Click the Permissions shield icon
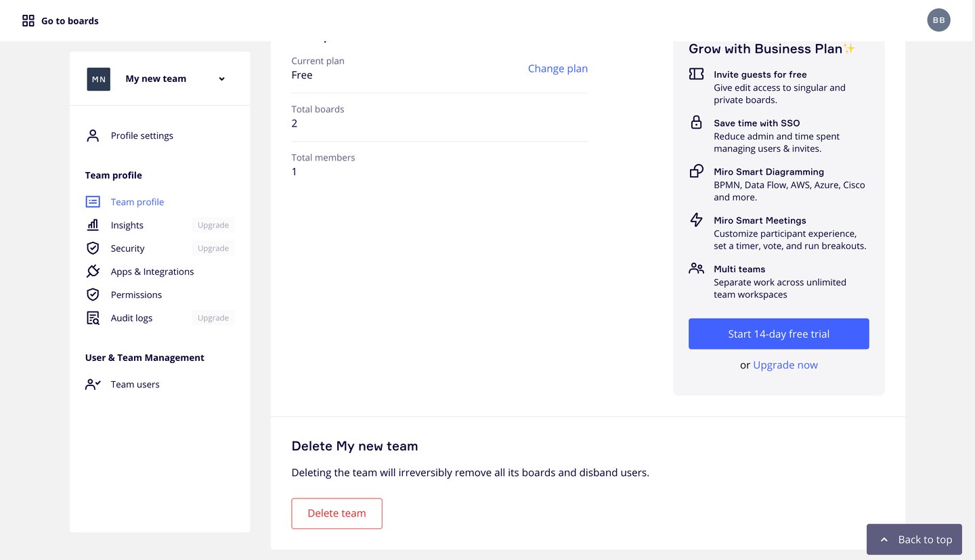 pyautogui.click(x=93, y=295)
